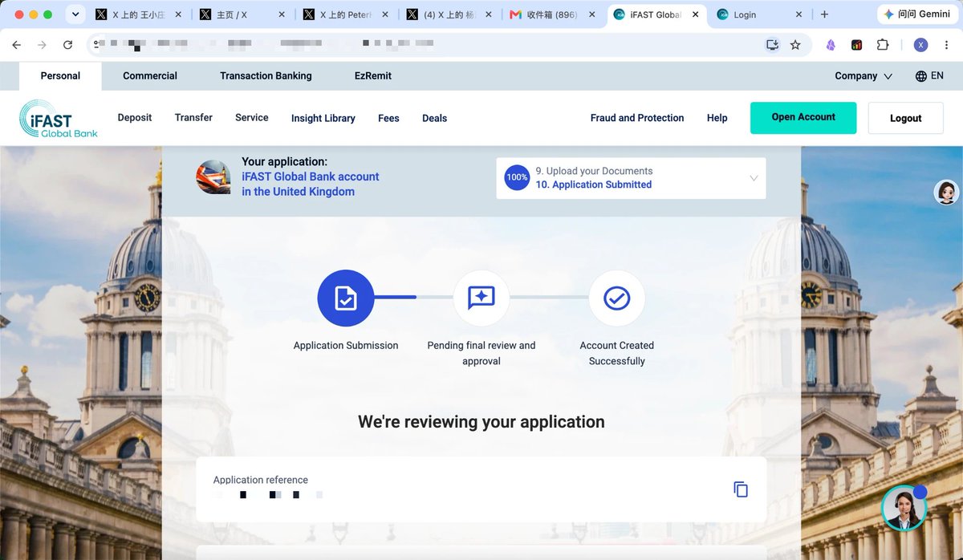Expand the application steps dropdown chevron

coord(754,178)
